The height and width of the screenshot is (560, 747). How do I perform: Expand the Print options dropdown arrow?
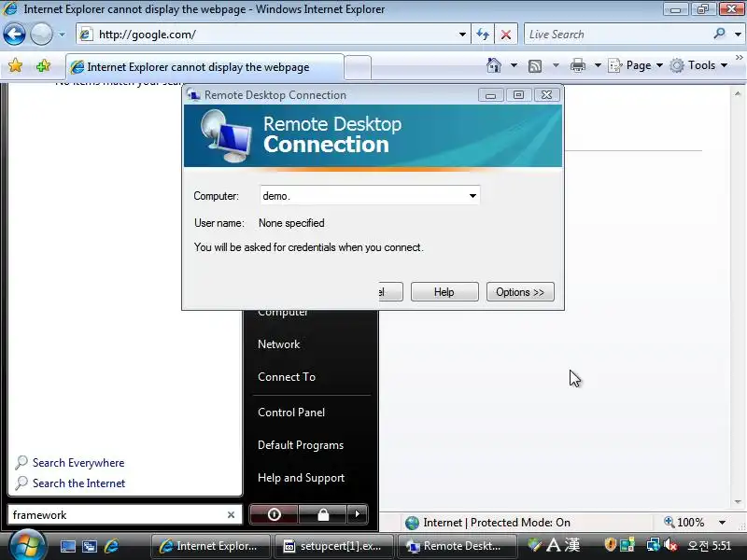[598, 65]
